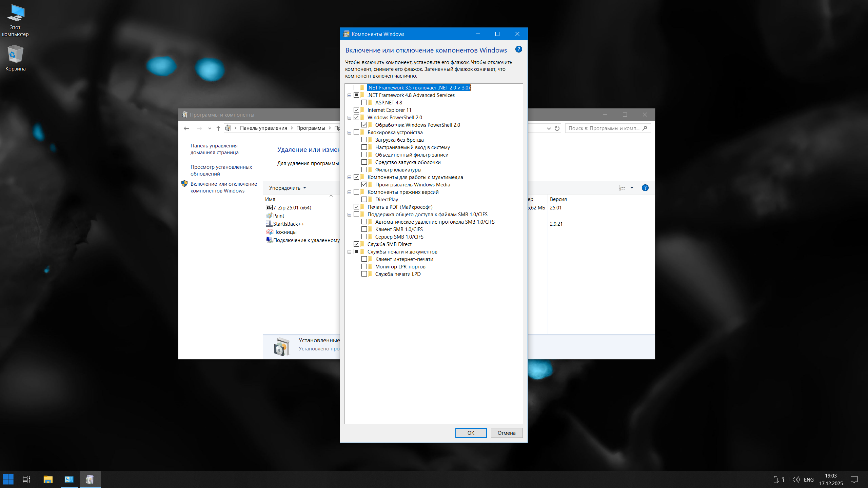The height and width of the screenshot is (488, 868).
Task: Uncheck Internet Explorer 11 component
Action: (x=356, y=110)
